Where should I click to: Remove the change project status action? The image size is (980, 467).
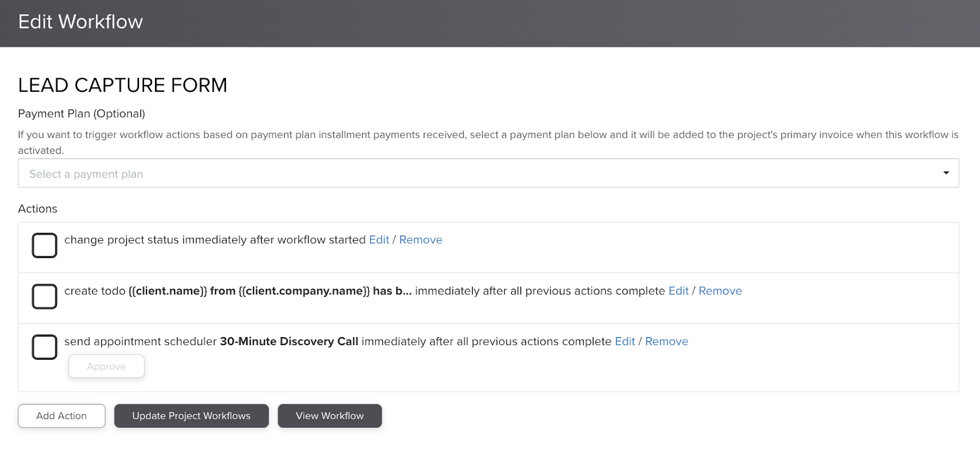420,240
